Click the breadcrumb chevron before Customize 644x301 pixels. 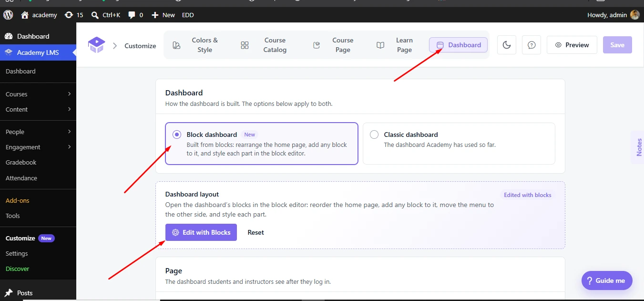[x=115, y=46]
